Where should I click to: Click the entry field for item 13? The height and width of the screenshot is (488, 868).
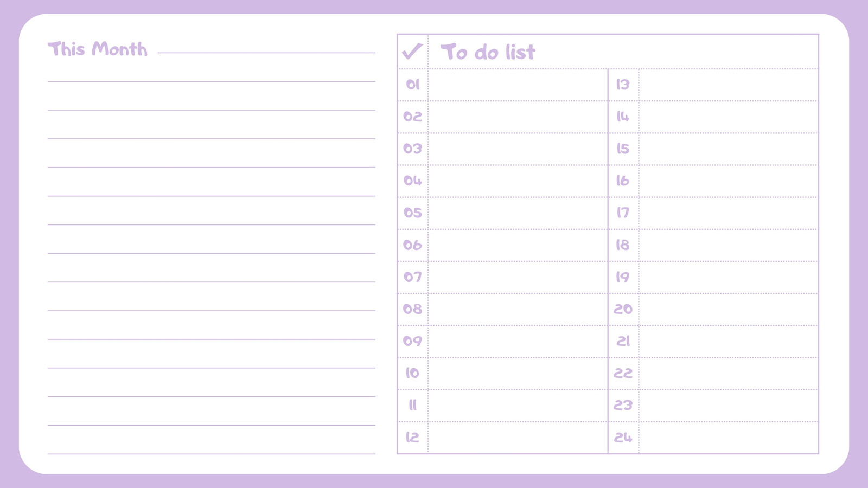pyautogui.click(x=729, y=85)
